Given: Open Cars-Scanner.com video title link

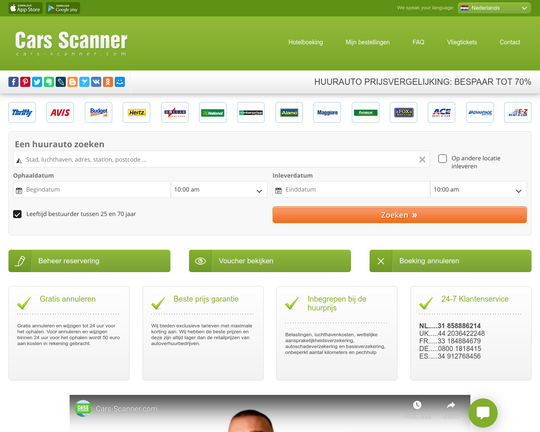Looking at the screenshot, I should [x=126, y=409].
